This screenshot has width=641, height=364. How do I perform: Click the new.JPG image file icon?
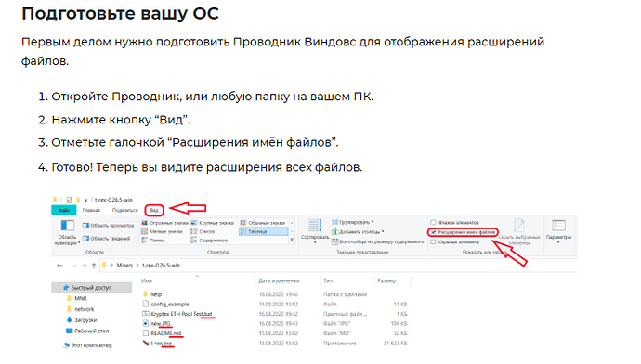point(146,323)
